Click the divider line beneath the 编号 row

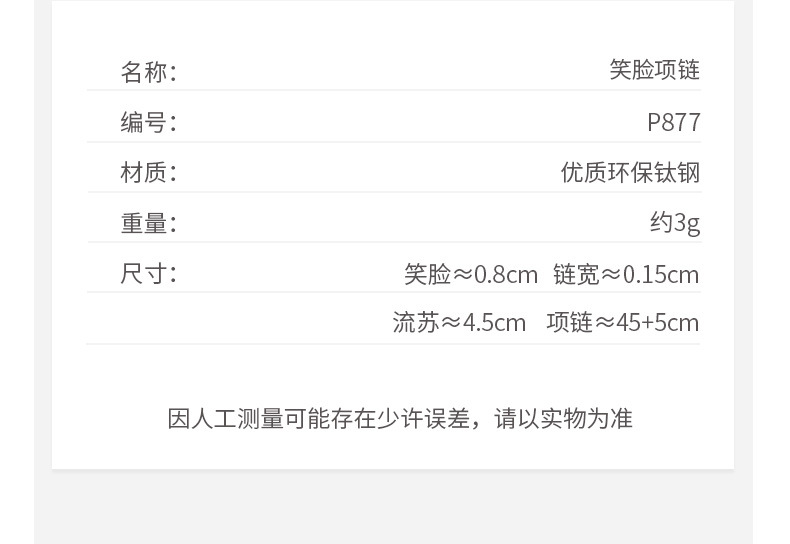click(x=393, y=142)
